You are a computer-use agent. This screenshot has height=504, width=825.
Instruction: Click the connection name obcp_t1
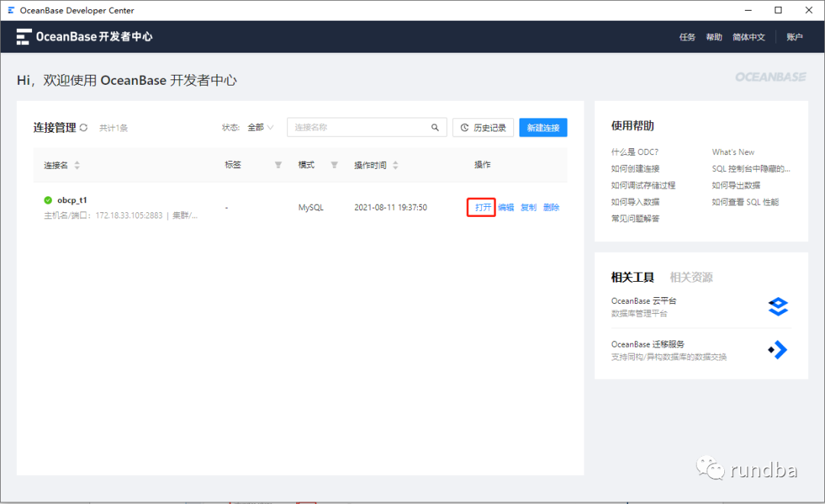[x=72, y=200]
